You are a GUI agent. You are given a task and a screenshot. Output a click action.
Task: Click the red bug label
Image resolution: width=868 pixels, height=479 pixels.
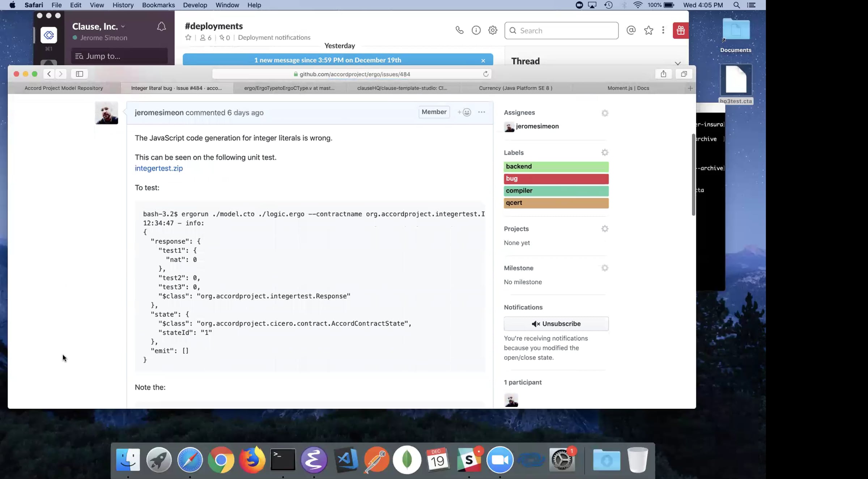pyautogui.click(x=556, y=179)
